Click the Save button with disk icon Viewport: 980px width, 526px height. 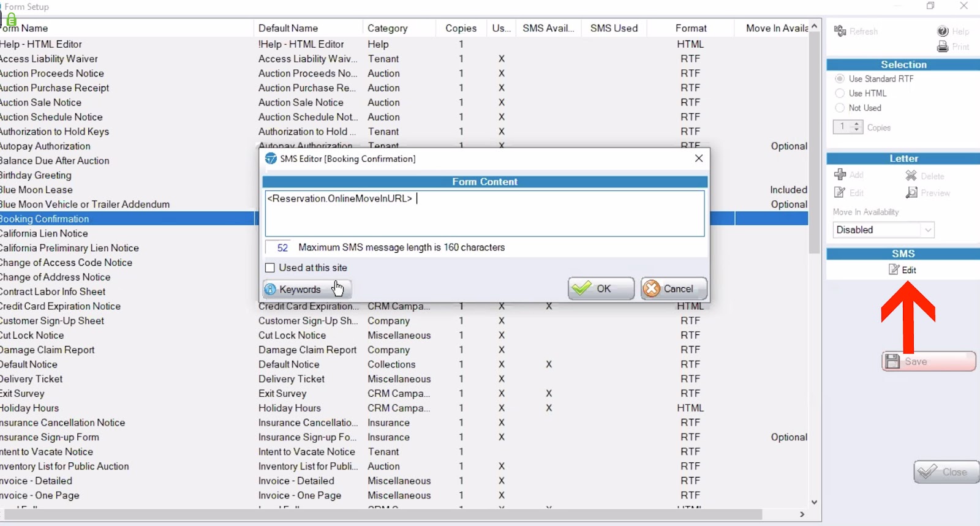929,361
